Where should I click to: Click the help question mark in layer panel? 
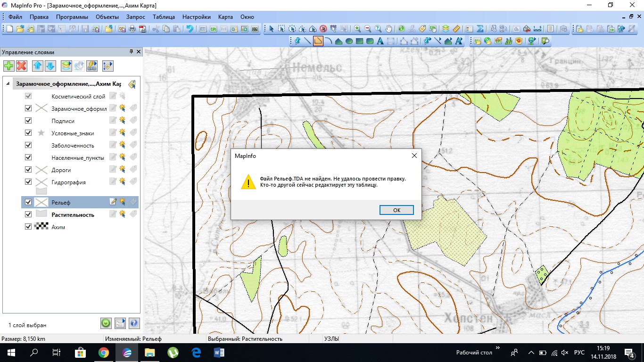point(134,323)
